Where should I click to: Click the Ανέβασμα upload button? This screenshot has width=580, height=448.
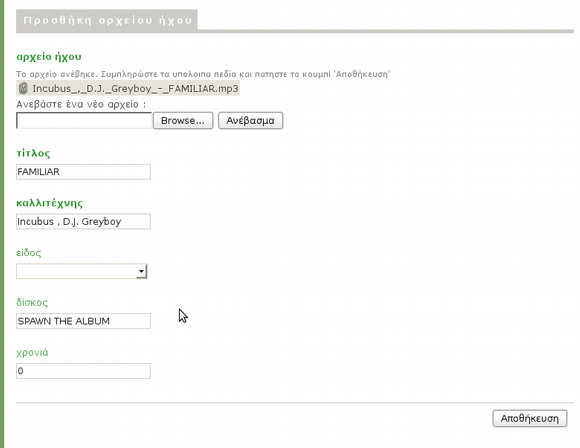pos(250,121)
